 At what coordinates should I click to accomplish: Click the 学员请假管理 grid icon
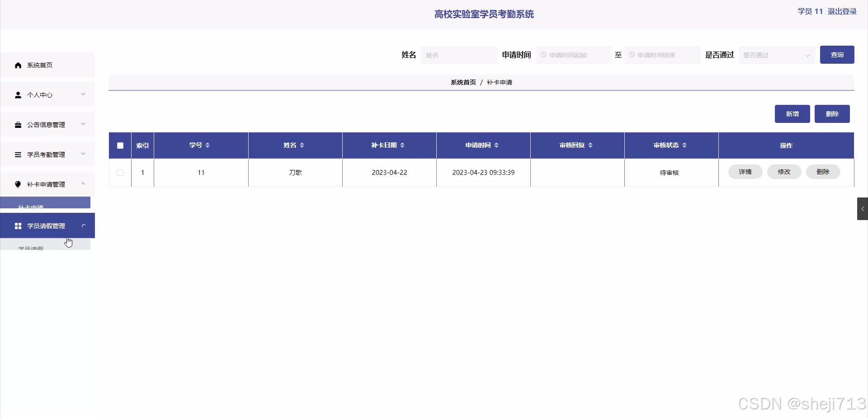(x=18, y=226)
